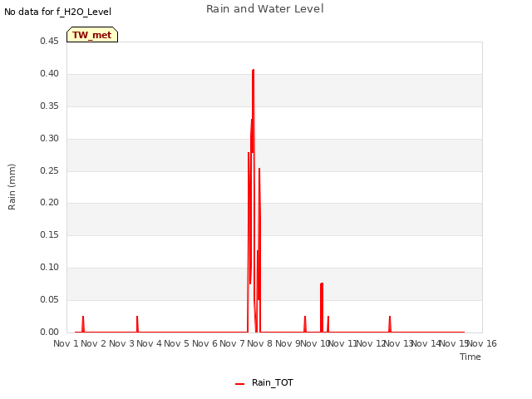Viewport: 532px width, 399px height.
Task: Click the 0.25 y-axis tick label
Action: (x=49, y=170)
